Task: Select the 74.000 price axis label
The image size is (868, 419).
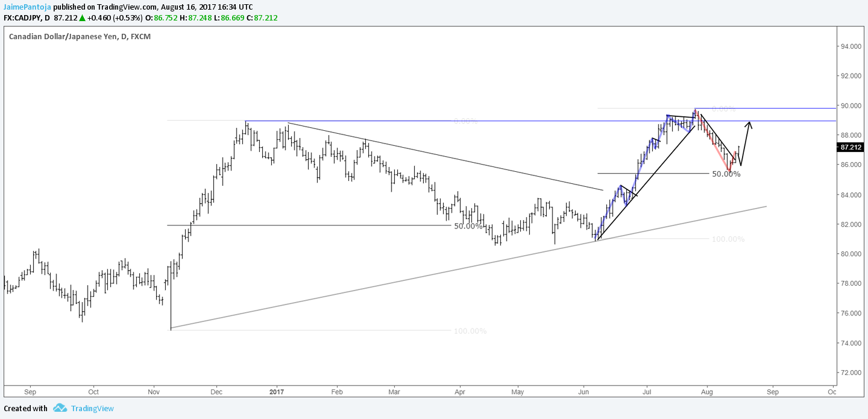Action: 851,343
